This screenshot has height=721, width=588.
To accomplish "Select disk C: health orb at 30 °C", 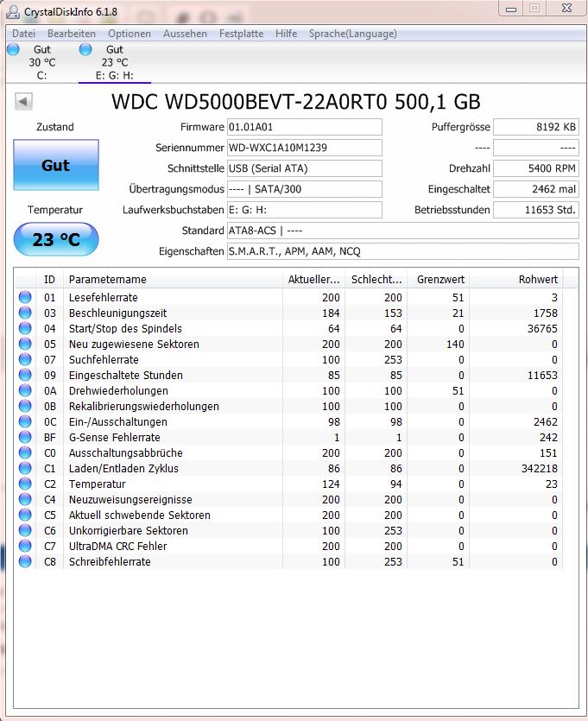I will pyautogui.click(x=13, y=49).
